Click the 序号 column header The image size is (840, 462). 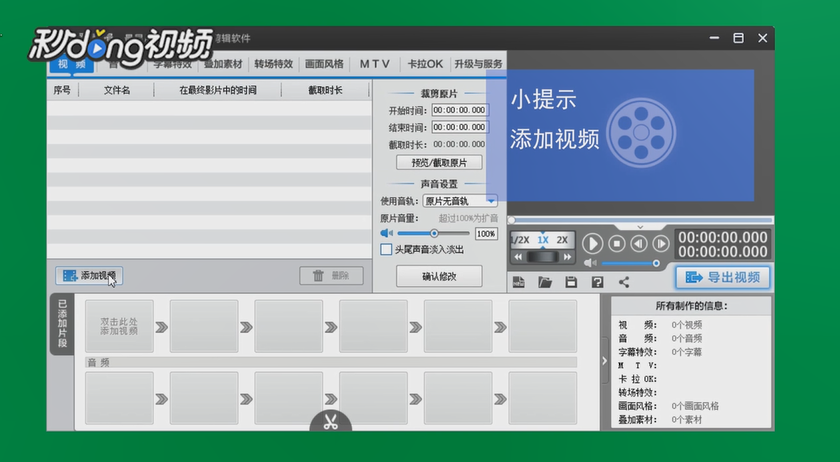click(62, 90)
